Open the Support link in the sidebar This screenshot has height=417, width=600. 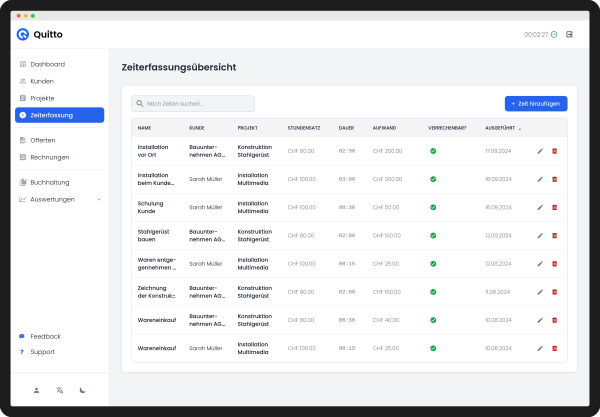point(42,352)
